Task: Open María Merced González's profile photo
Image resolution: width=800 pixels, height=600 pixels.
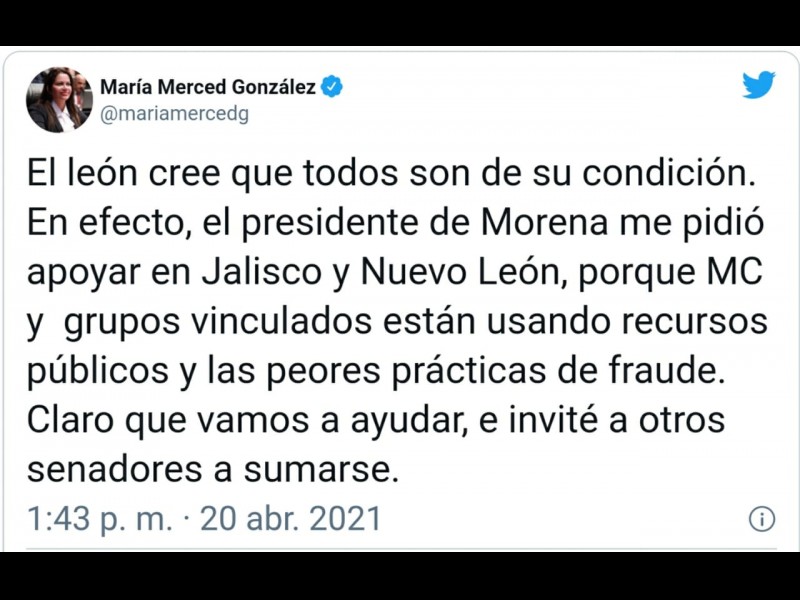Action: (x=55, y=100)
